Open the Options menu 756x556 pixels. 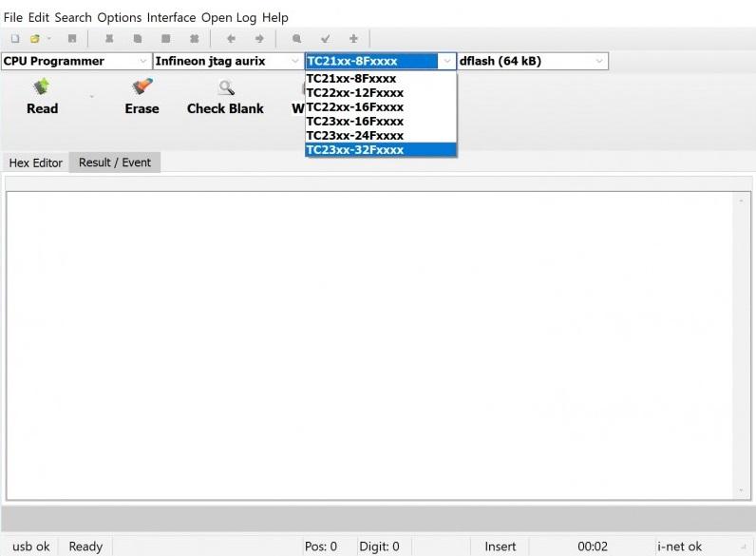pos(119,18)
